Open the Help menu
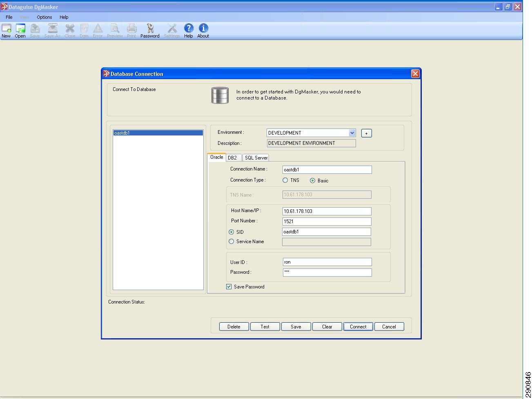Screen dimensions: 532x399 click(x=64, y=17)
